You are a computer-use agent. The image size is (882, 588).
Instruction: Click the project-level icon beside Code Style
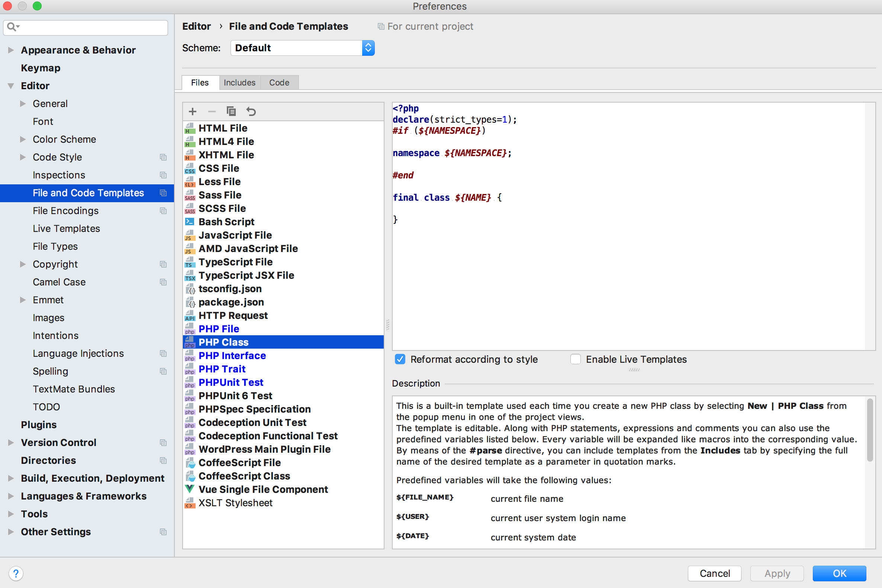pyautogui.click(x=163, y=157)
